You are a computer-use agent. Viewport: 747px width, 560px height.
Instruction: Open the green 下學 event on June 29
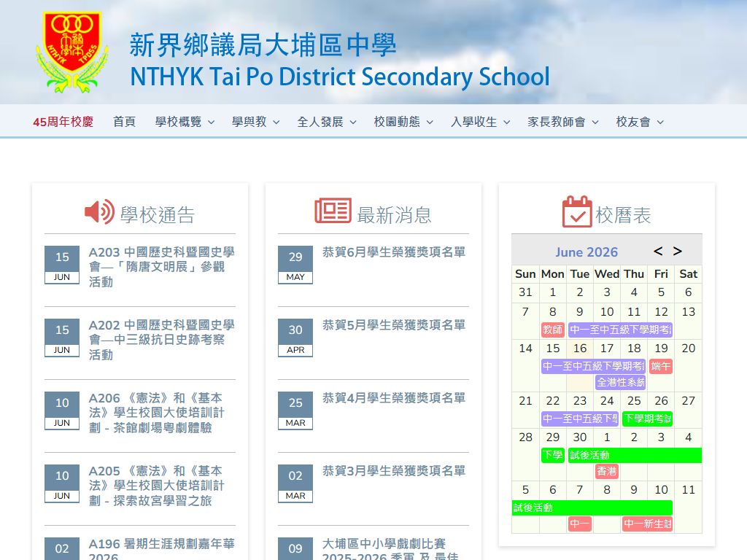click(x=553, y=455)
